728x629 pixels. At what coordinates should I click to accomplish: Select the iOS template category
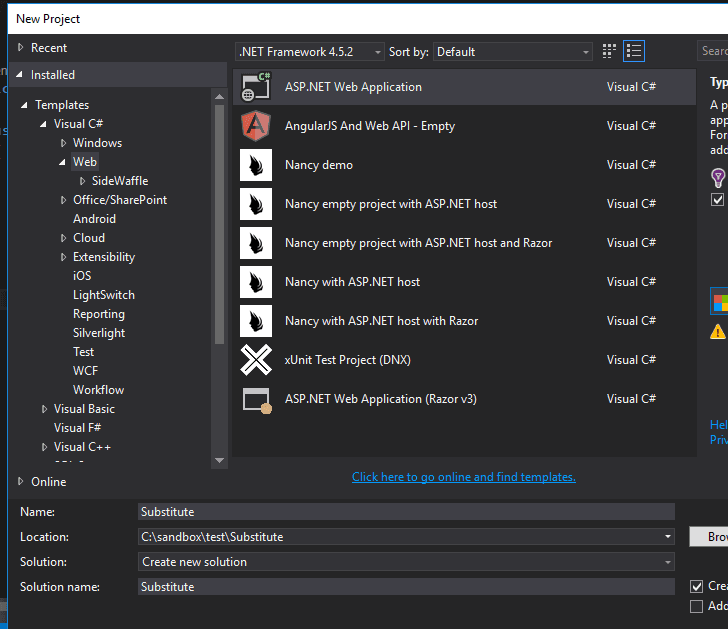tap(82, 276)
